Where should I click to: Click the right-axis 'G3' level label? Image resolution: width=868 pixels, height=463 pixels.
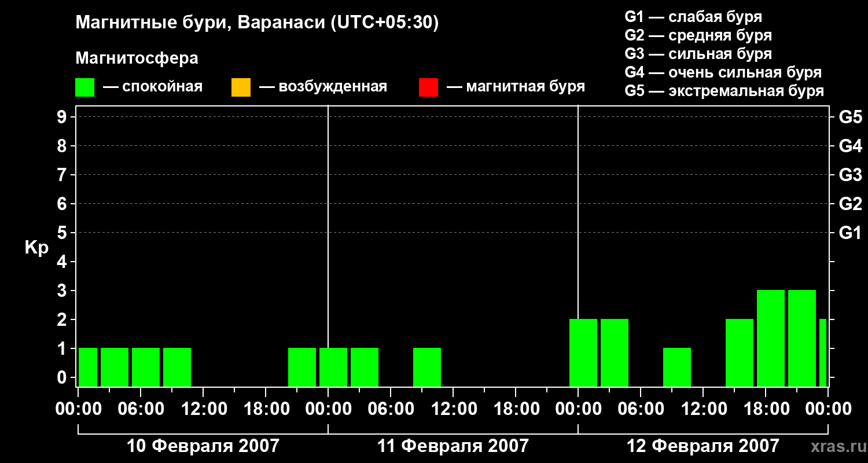(851, 175)
